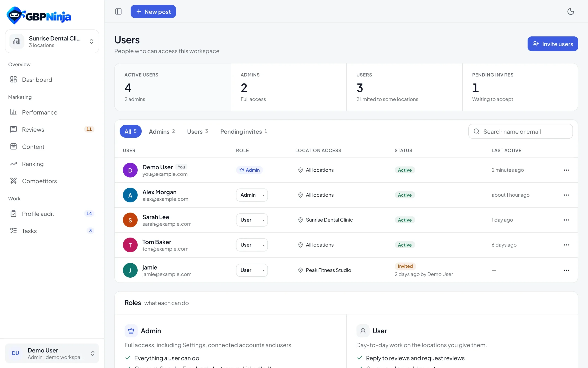Open Profile audit in sidebar

[52, 213]
